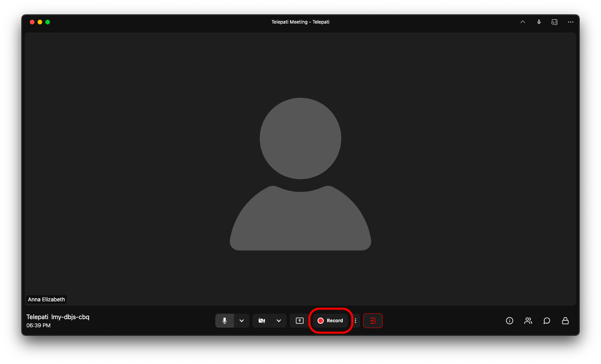Click the title bar view search icon

555,22
